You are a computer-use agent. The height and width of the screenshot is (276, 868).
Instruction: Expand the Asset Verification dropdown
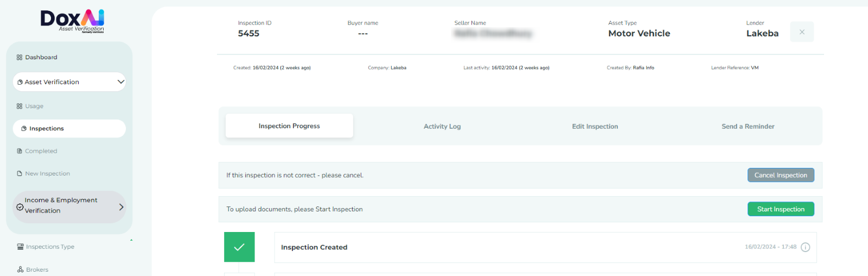tap(120, 82)
